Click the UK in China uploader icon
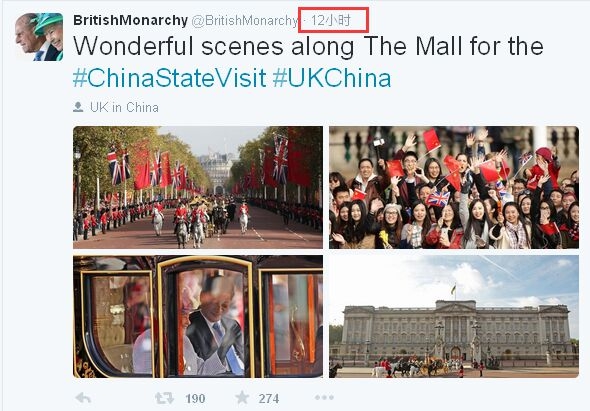The image size is (590, 411). pos(78,107)
